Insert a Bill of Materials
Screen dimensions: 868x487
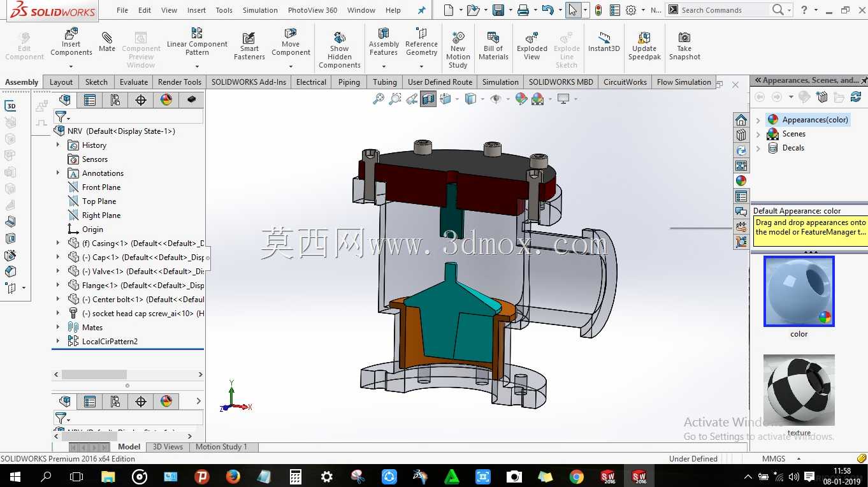point(493,46)
